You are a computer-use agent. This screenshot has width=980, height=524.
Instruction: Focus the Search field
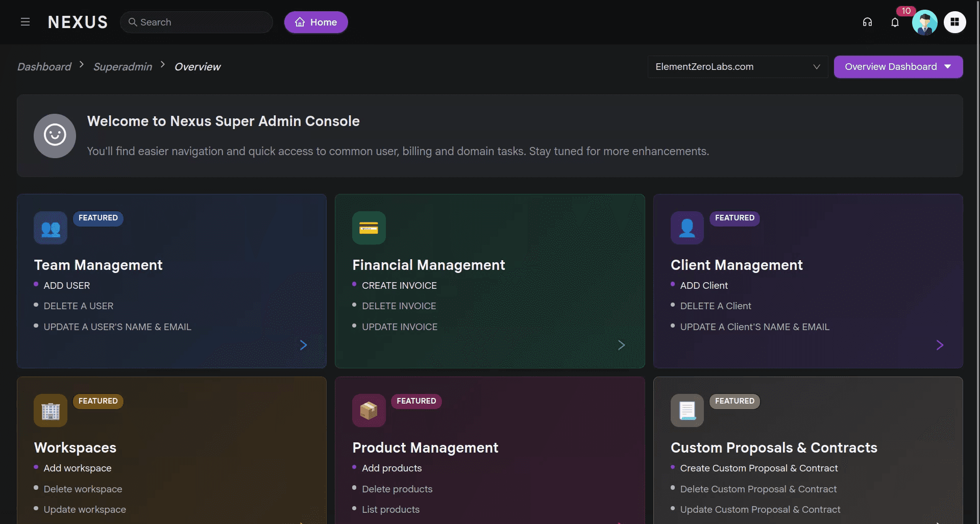click(197, 22)
